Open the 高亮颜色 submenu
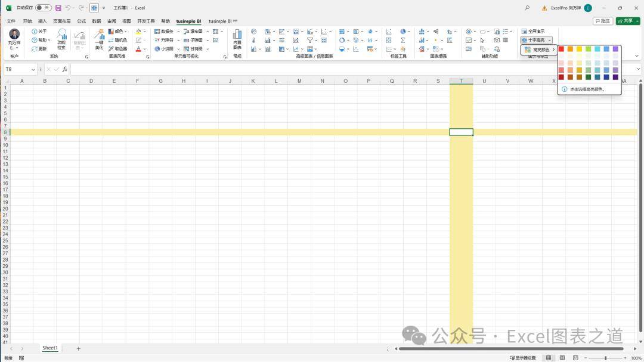The image size is (644, 362). click(x=537, y=49)
